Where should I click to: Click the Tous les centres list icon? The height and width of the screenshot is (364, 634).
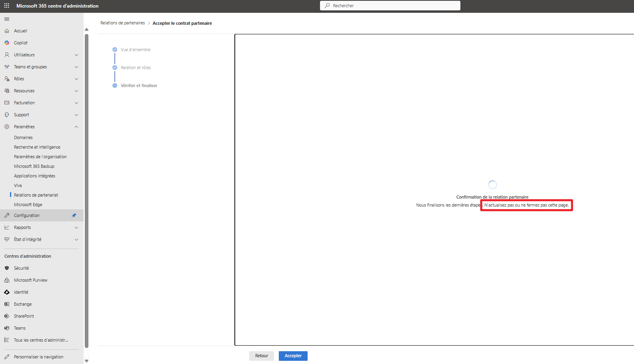tap(7, 340)
